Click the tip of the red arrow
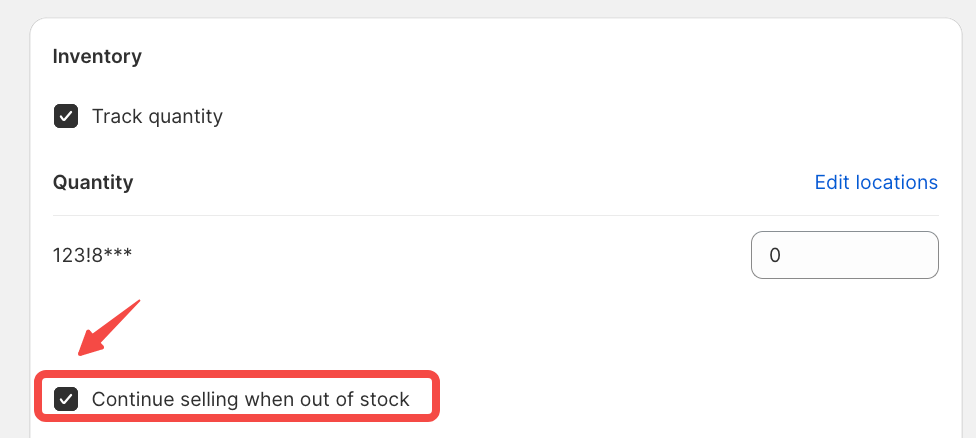Image resolution: width=976 pixels, height=438 pixels. 81,353
